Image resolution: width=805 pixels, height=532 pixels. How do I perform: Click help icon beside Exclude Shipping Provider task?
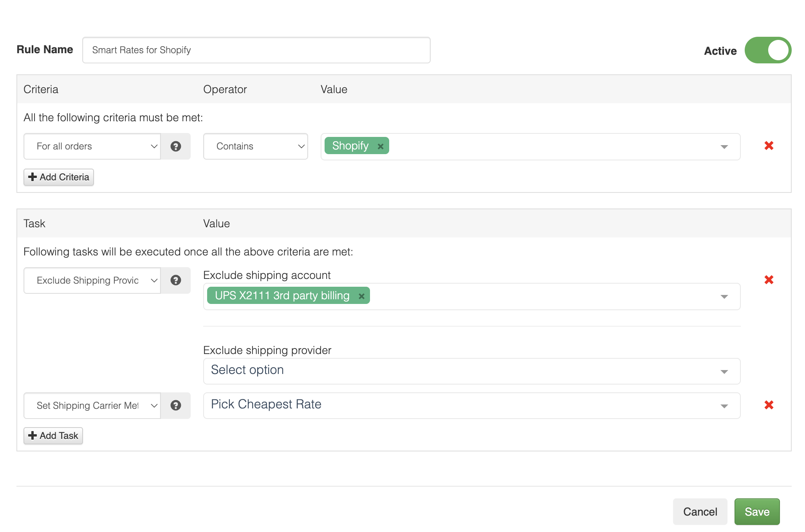pyautogui.click(x=175, y=280)
